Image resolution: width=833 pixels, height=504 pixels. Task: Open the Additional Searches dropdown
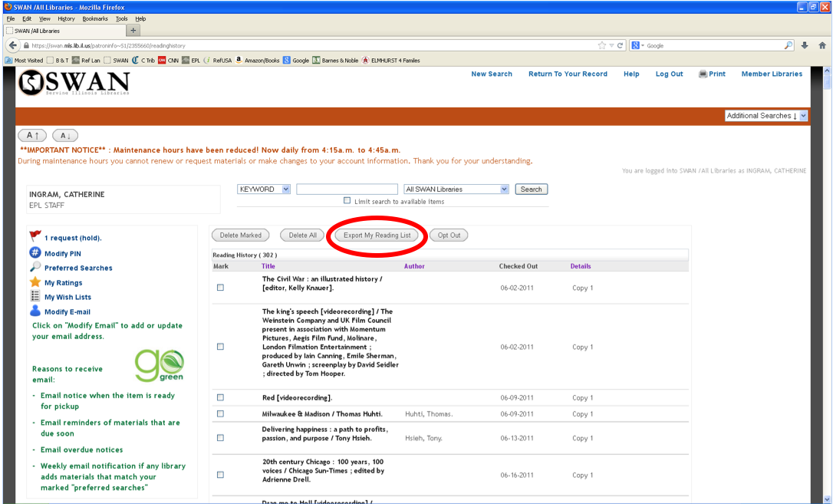tap(766, 116)
